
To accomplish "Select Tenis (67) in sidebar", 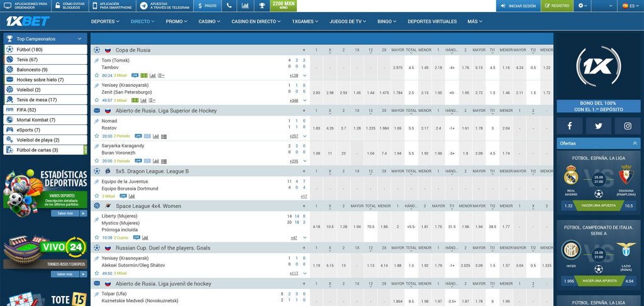I will point(45,60).
